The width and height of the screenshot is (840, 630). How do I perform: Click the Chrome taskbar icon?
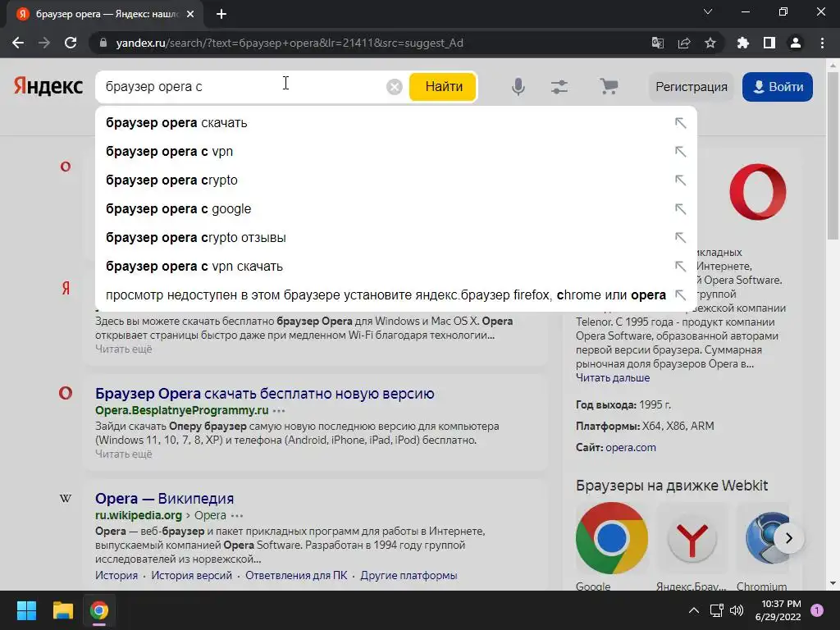[x=99, y=610]
